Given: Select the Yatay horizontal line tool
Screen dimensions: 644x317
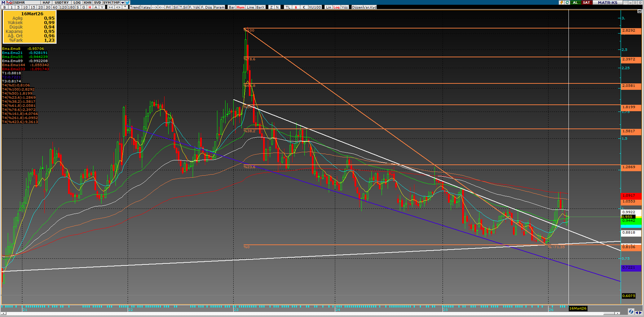Looking at the screenshot, I should [145, 8].
